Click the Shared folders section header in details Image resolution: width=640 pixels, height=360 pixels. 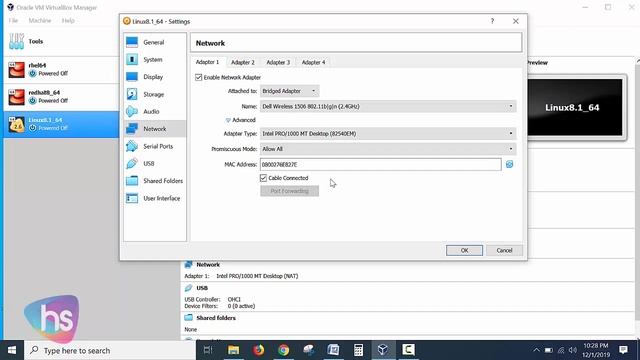coord(216,318)
